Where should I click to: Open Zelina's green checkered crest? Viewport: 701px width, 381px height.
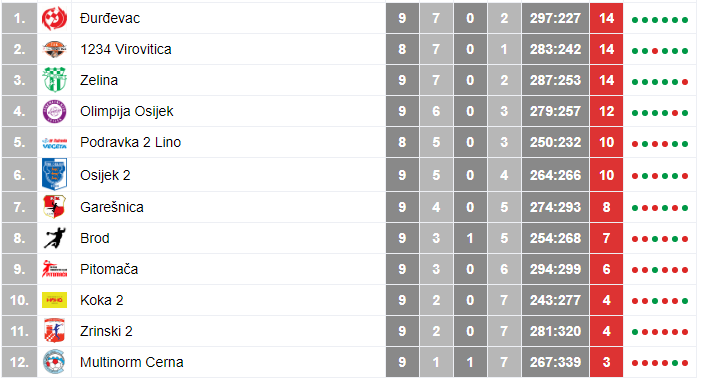coord(54,80)
